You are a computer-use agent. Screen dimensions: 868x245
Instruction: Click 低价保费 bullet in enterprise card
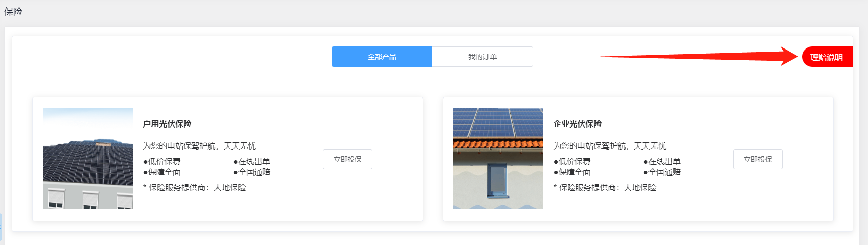(573, 162)
